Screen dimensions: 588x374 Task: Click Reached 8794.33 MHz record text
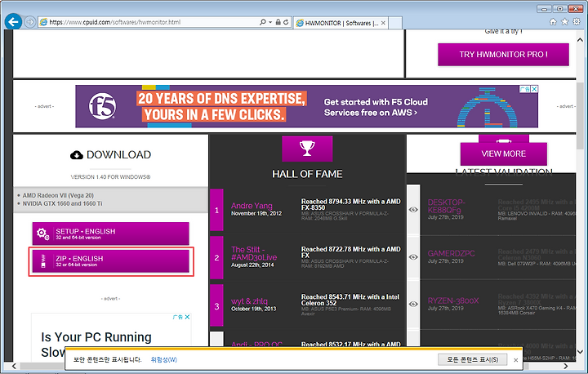pyautogui.click(x=351, y=204)
